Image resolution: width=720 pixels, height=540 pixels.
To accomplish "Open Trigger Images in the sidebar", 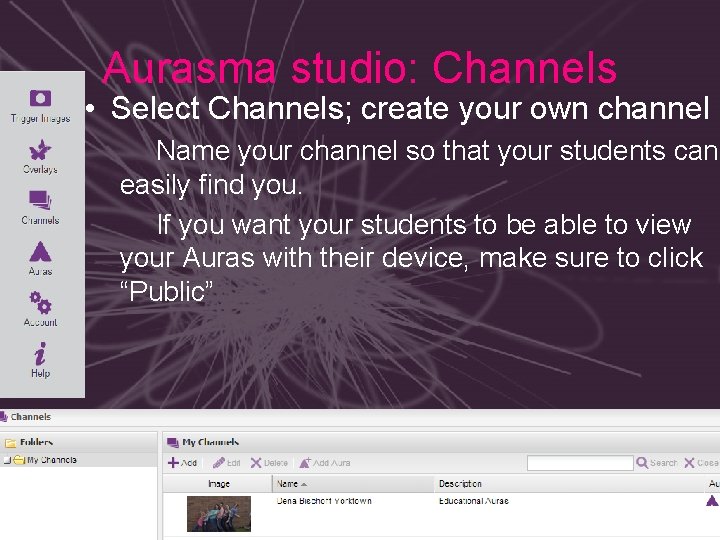I will (x=40, y=107).
